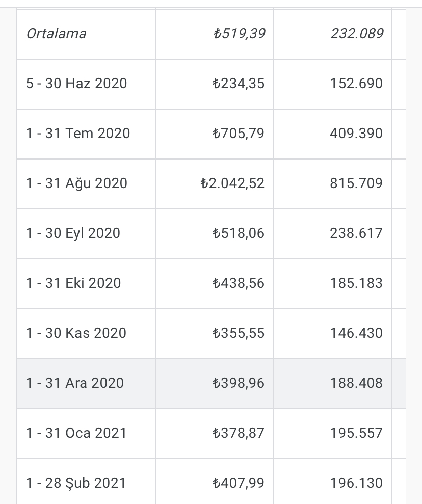Image resolution: width=422 pixels, height=504 pixels.
Task: Click the ₺355,55 amount cell
Action: pyautogui.click(x=215, y=334)
